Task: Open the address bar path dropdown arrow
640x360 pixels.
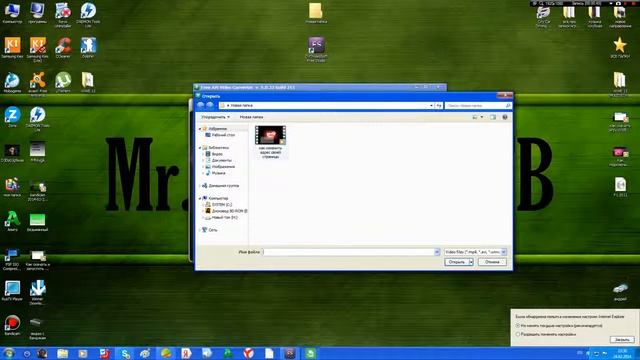Action: 431,105
